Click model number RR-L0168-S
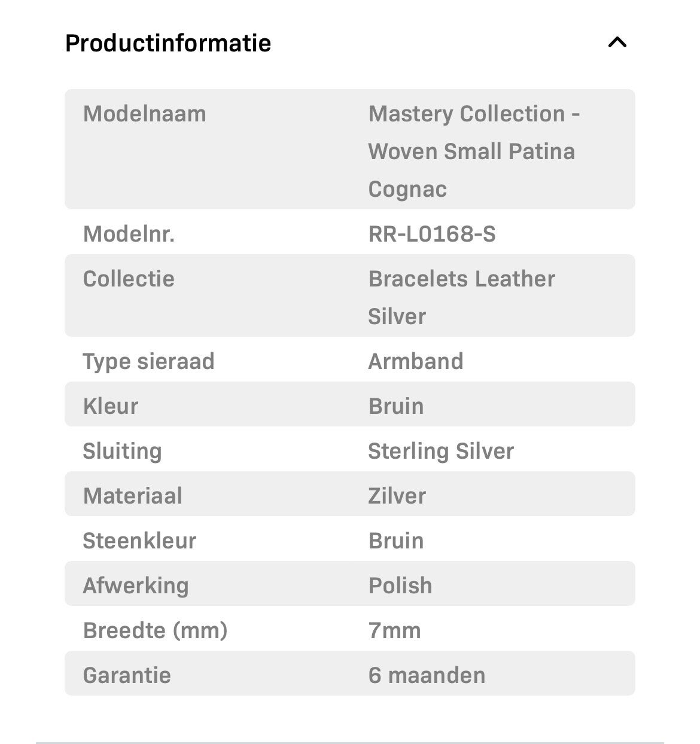This screenshot has width=700, height=744. [x=432, y=234]
